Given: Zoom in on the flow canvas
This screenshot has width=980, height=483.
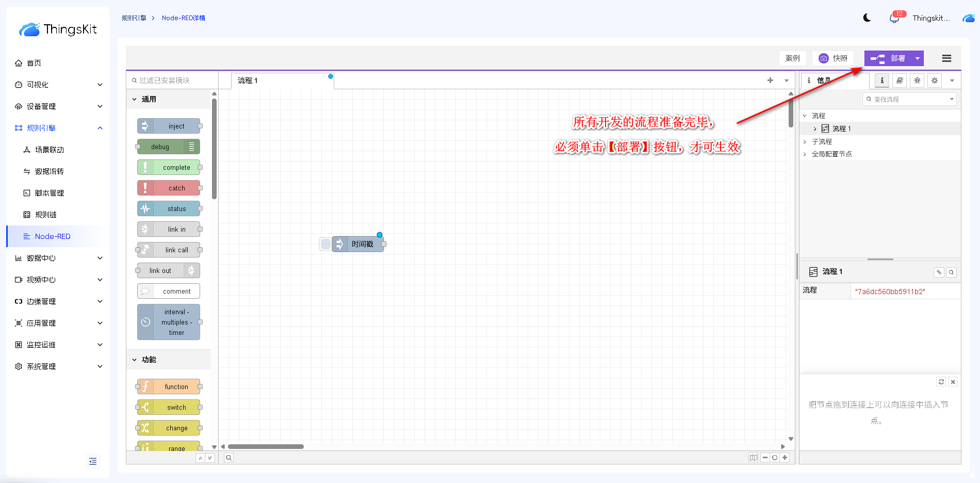Looking at the screenshot, I should click(785, 458).
